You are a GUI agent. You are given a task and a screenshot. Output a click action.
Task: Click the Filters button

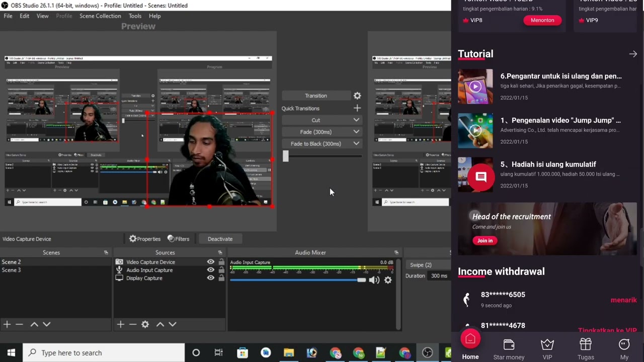(x=178, y=239)
